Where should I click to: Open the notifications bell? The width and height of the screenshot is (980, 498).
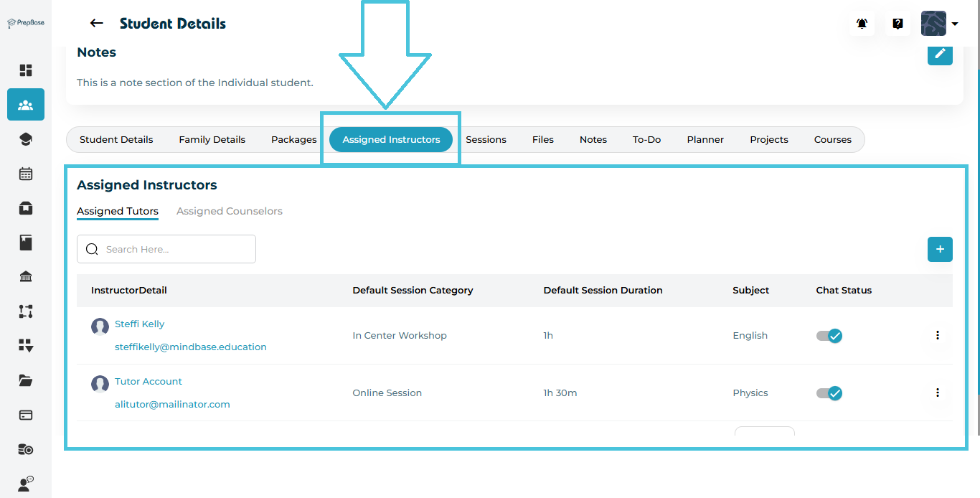pyautogui.click(x=862, y=24)
